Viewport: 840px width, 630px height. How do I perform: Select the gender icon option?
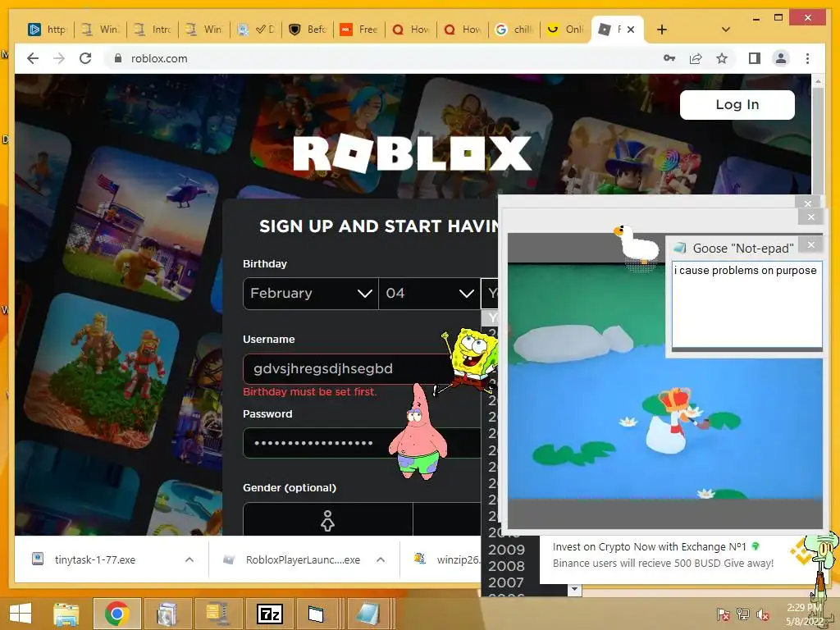pyautogui.click(x=328, y=519)
